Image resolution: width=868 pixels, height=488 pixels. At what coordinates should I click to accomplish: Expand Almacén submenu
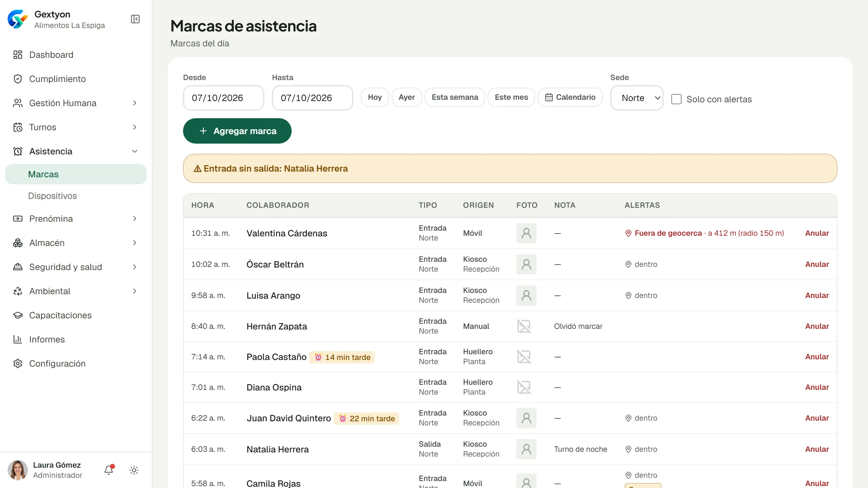click(76, 243)
